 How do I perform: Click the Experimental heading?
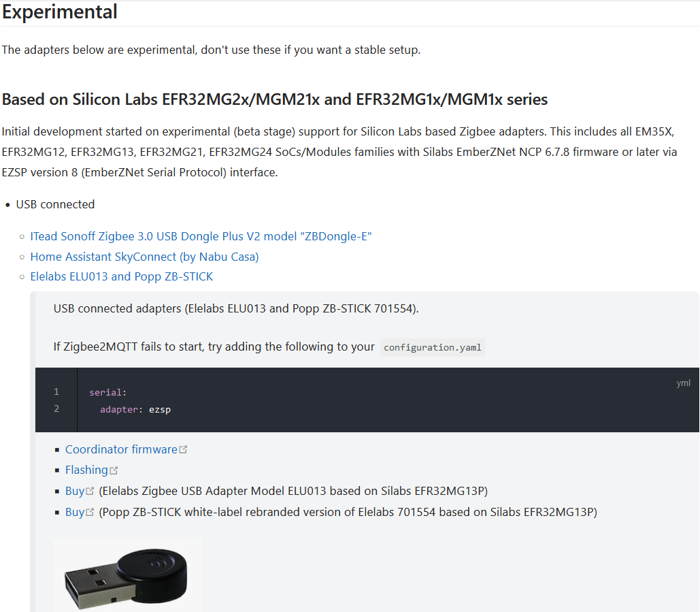[x=60, y=12]
